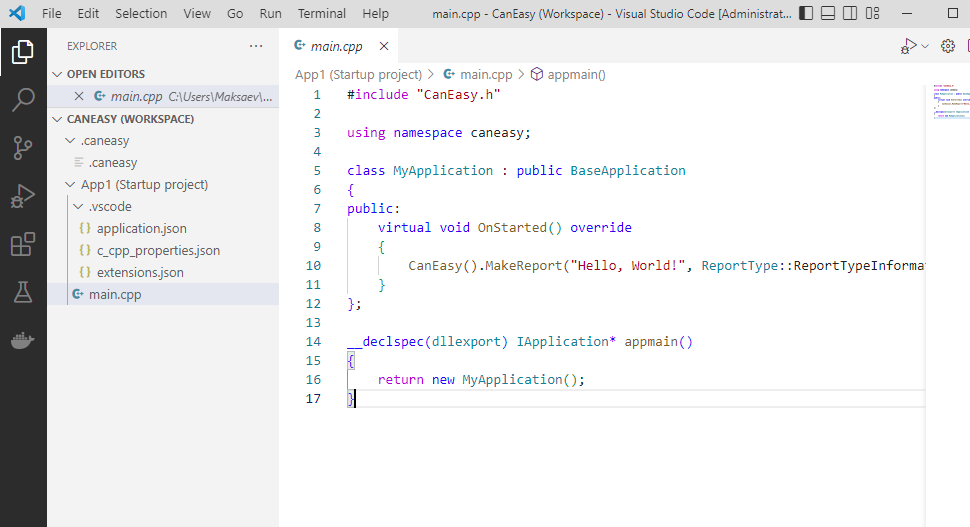Click 'return new MyApplication();' line

pos(481,380)
